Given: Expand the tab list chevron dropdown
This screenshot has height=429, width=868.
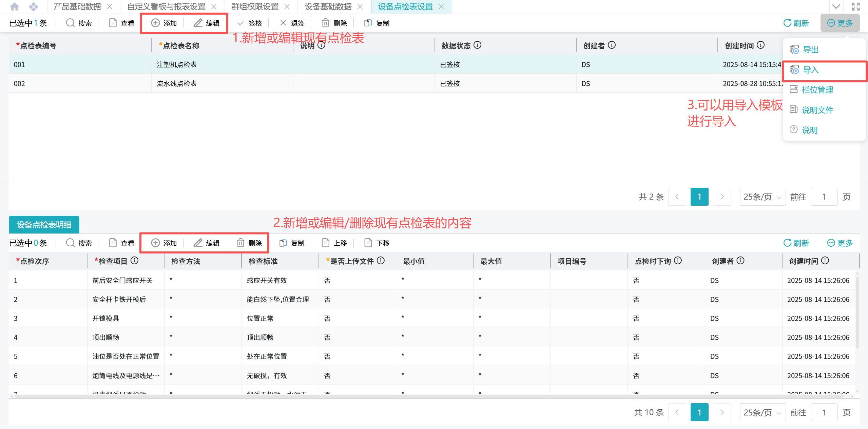Looking at the screenshot, I should [x=836, y=7].
